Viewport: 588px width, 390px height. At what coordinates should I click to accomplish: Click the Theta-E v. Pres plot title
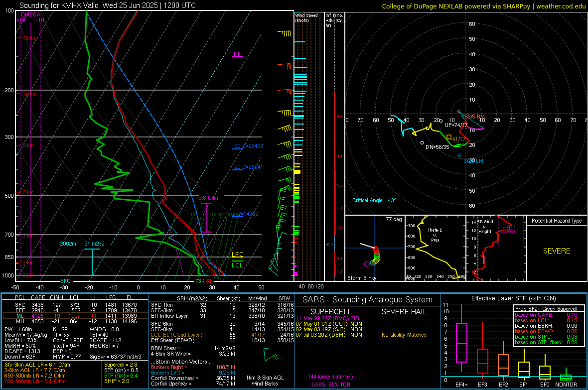coord(435,235)
